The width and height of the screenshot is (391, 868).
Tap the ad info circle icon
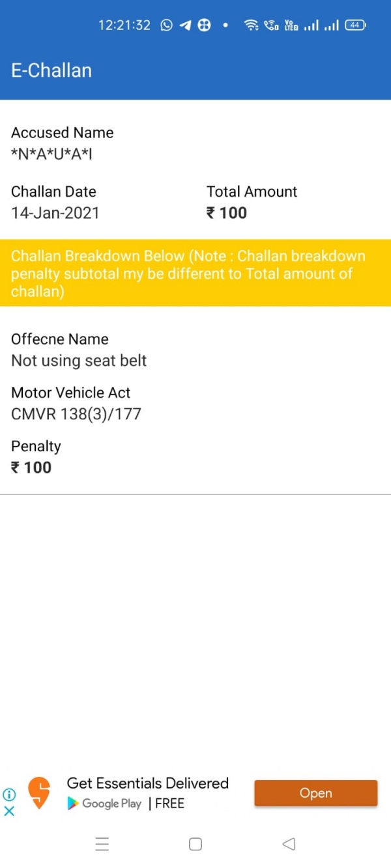9,795
